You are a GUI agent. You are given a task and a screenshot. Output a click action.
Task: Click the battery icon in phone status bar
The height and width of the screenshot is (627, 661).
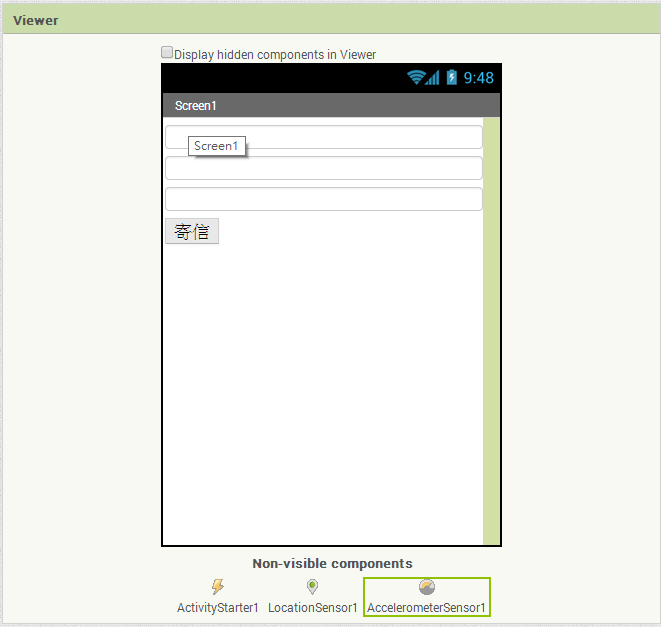(x=451, y=77)
